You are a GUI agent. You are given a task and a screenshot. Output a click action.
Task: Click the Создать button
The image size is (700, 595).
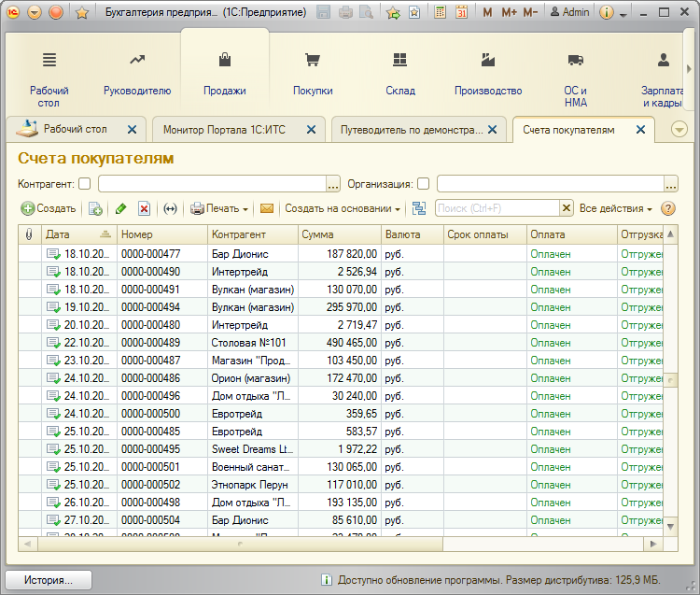point(49,208)
